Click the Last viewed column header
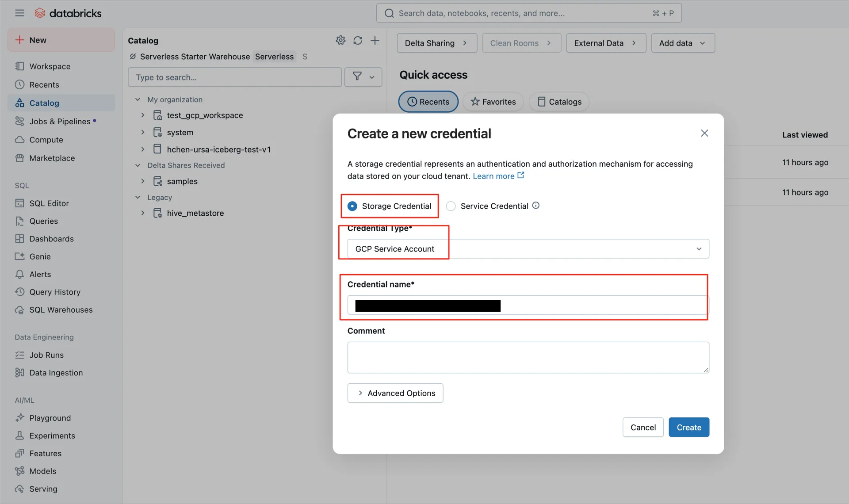The image size is (849, 504). [805, 135]
